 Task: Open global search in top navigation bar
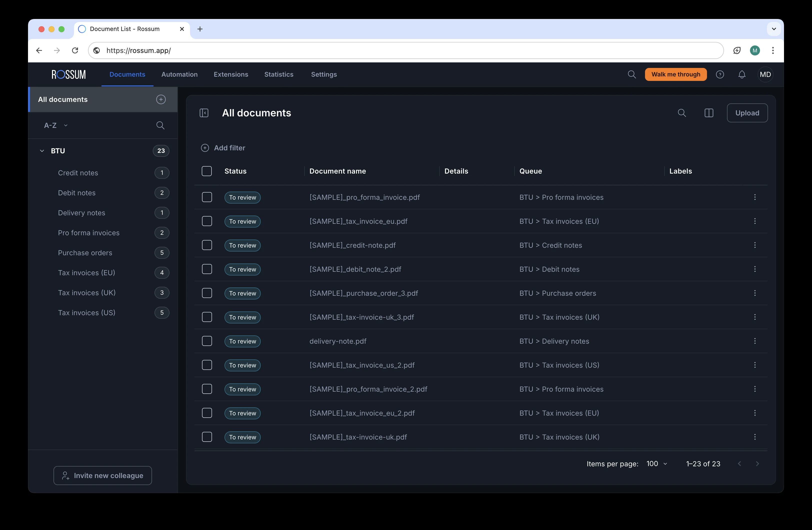click(631, 74)
